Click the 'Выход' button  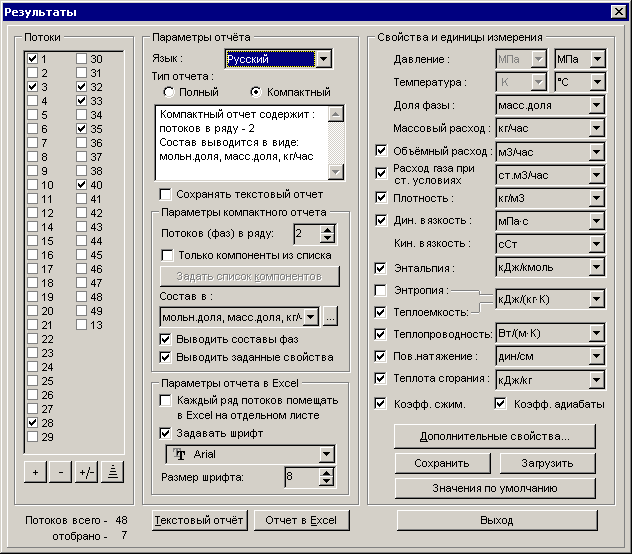pyautogui.click(x=497, y=521)
